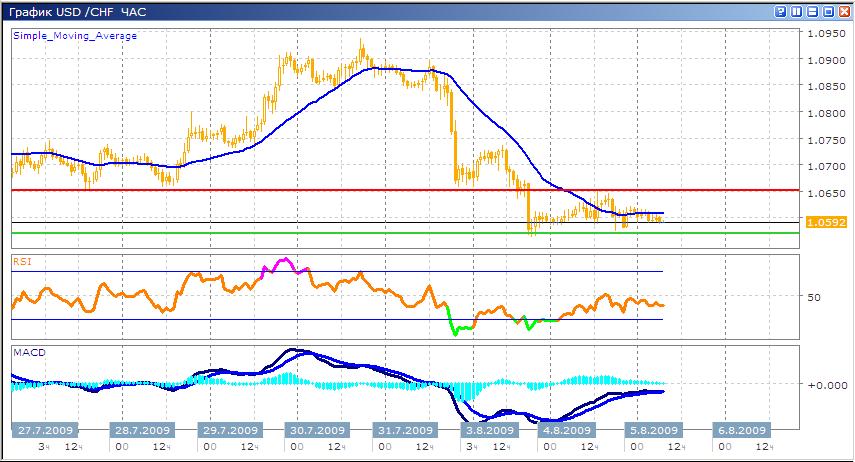The image size is (855, 462).
Task: Select the RSI indicator label
Action: [21, 262]
